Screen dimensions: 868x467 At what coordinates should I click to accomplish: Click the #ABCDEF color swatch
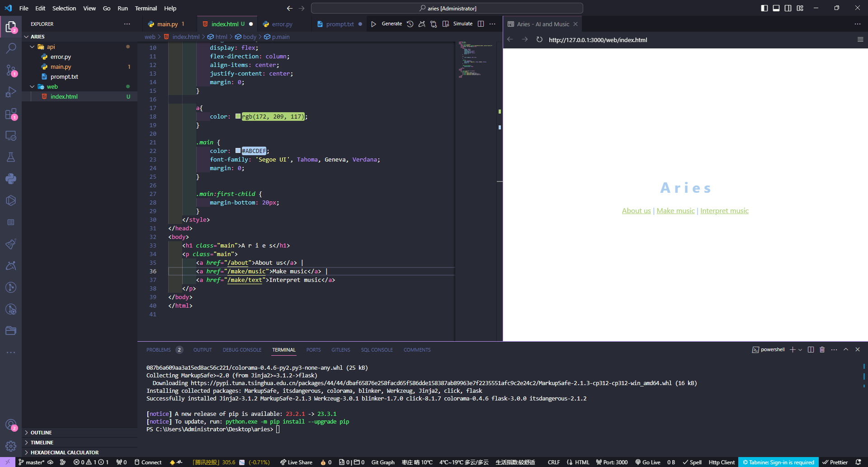coord(238,151)
